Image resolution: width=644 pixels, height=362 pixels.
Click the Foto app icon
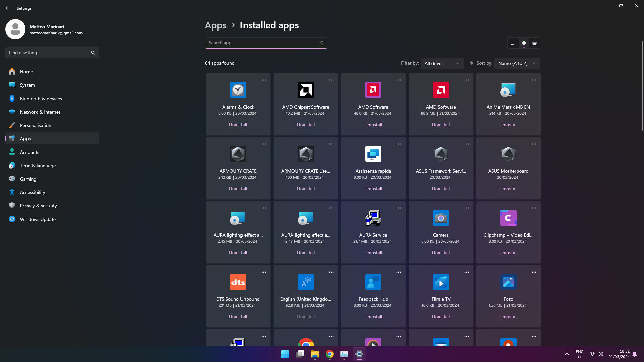tap(508, 282)
